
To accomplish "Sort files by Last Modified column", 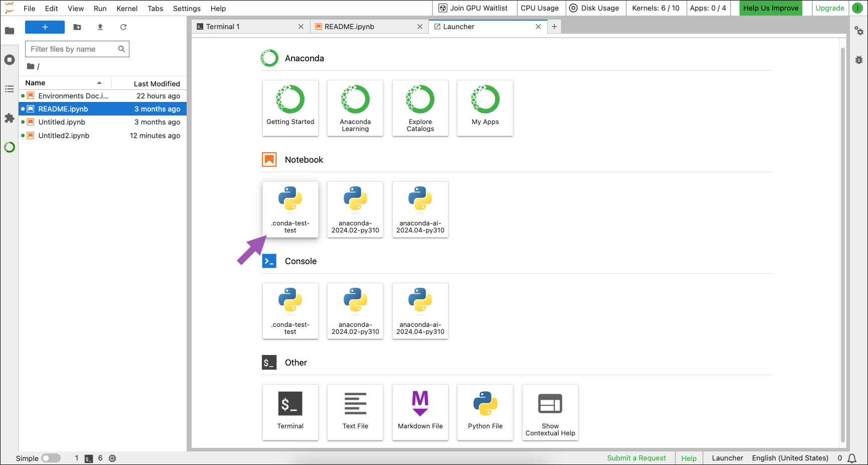I will 149,83.
